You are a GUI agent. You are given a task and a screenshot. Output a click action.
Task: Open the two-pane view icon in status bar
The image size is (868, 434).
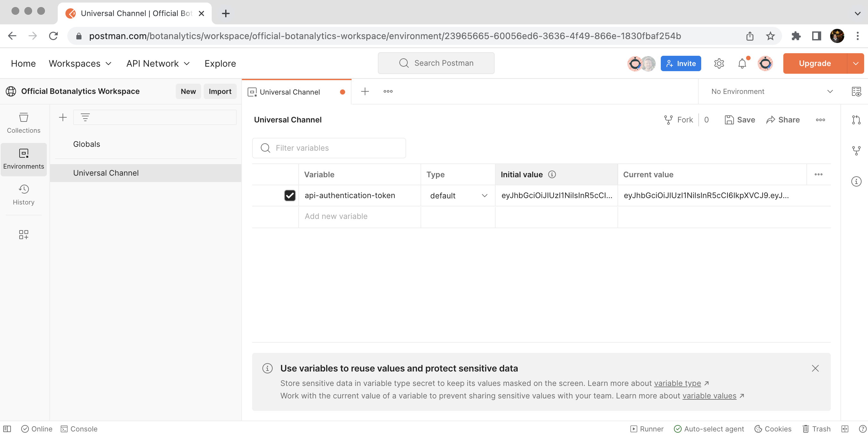click(845, 429)
